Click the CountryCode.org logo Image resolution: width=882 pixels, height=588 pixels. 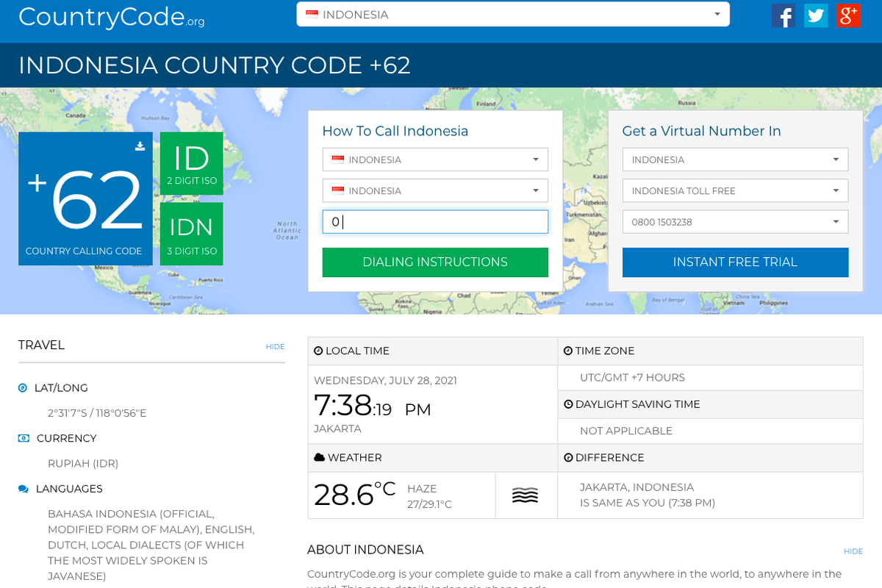pos(111,17)
